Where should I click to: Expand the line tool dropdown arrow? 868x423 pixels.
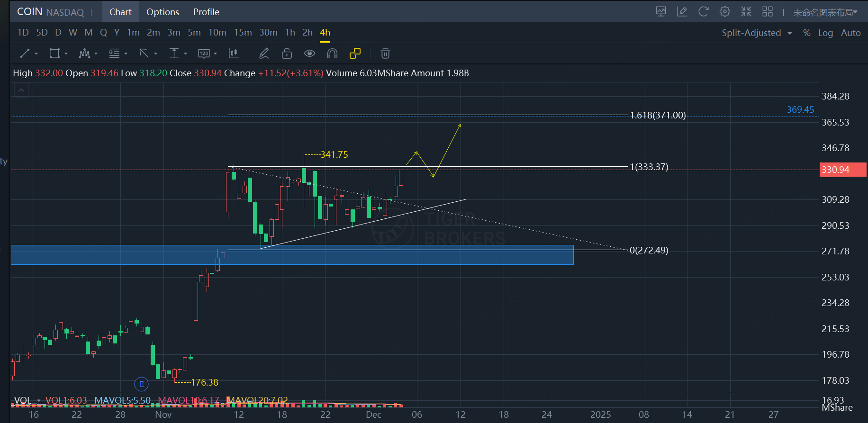pyautogui.click(x=36, y=54)
